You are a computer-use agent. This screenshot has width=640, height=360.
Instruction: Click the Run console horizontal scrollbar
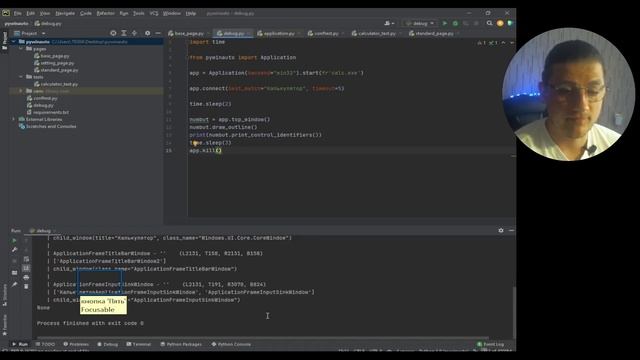(x=263, y=338)
